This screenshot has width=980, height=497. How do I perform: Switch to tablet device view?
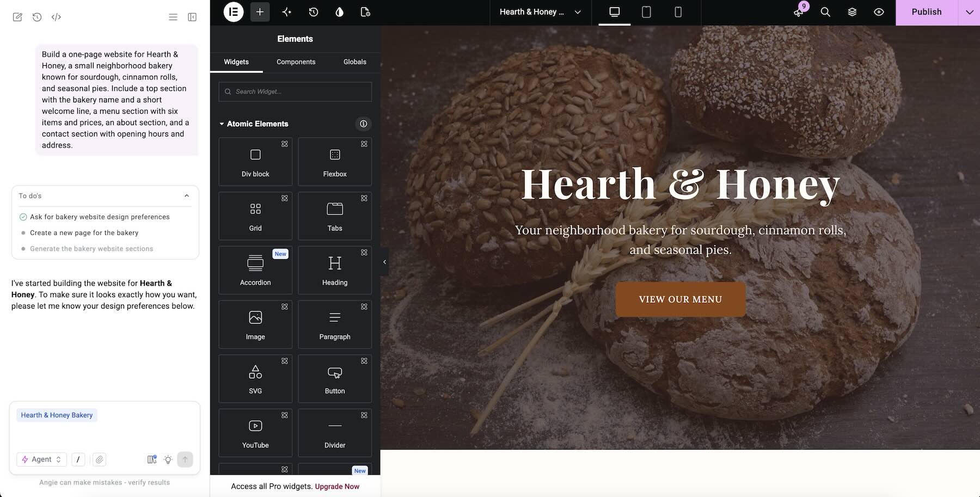(x=646, y=12)
